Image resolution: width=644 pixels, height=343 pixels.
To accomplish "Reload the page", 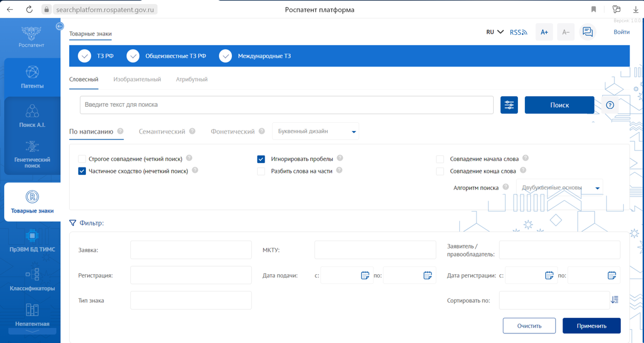I will point(30,10).
